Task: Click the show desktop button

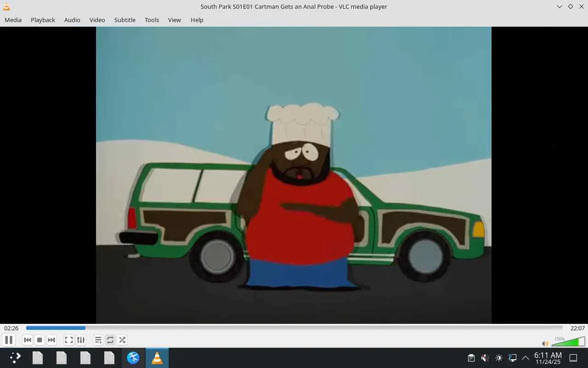Action: (x=573, y=358)
